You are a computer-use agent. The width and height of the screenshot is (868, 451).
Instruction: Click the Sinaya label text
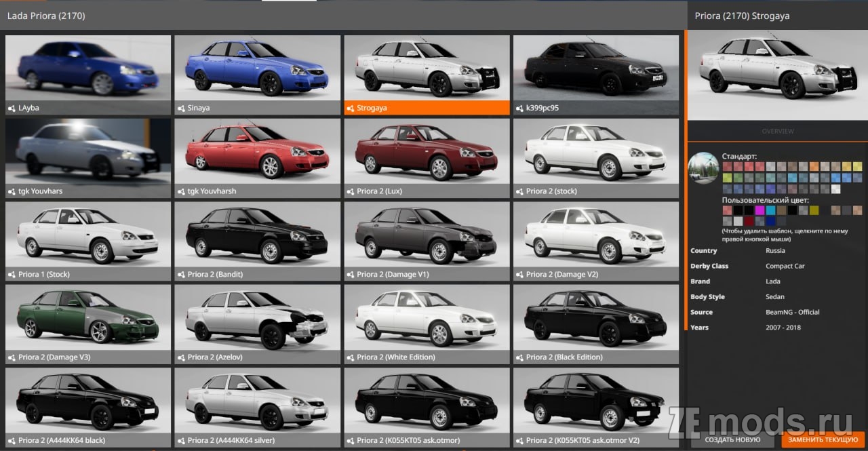199,108
